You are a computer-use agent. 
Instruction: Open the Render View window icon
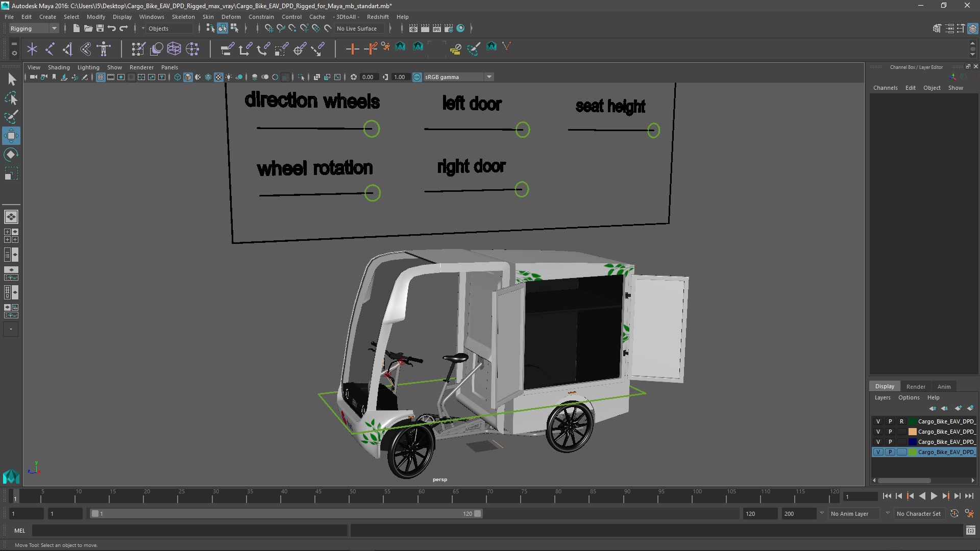413,29
